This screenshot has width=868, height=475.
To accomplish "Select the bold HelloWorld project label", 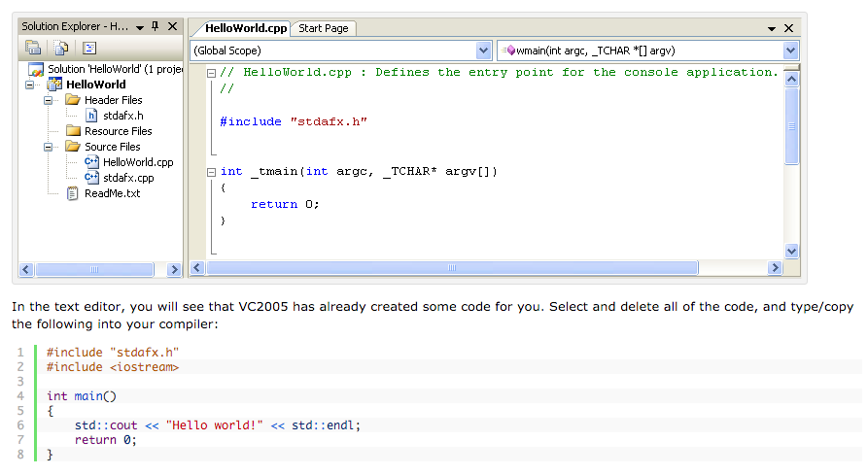I will point(96,85).
